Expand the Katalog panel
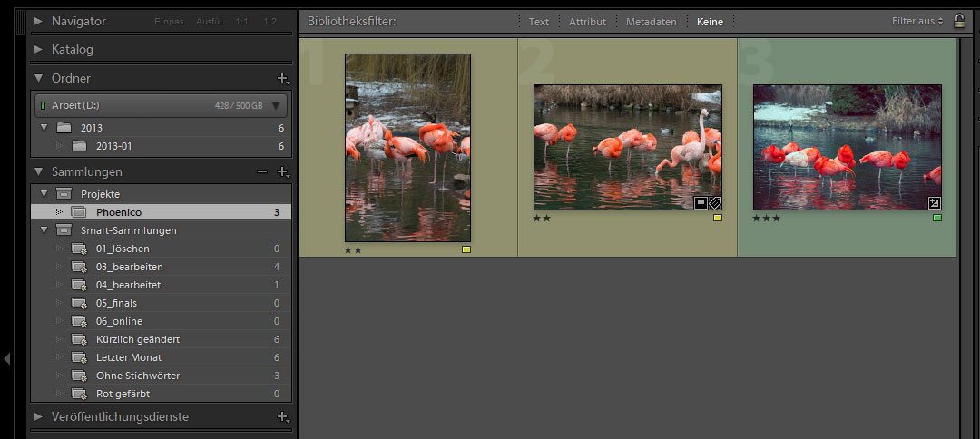980x439 pixels. point(39,50)
